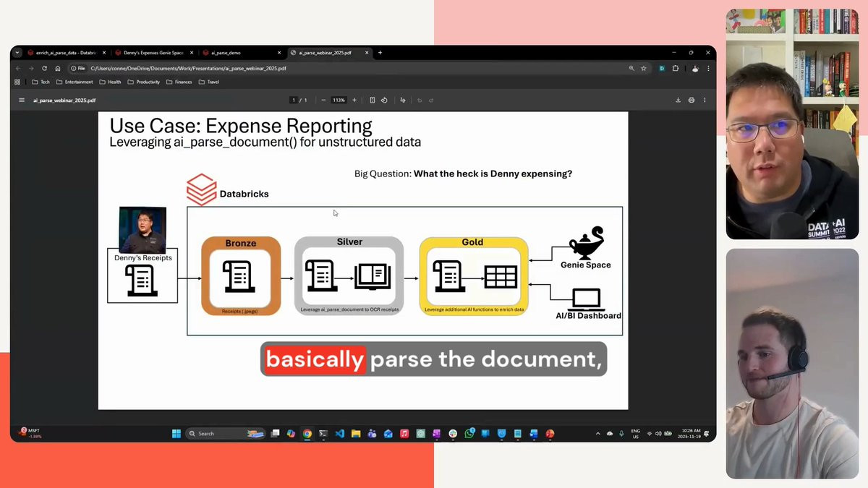The height and width of the screenshot is (488, 868).
Task: Click the Genie Space lamp icon
Action: [587, 243]
